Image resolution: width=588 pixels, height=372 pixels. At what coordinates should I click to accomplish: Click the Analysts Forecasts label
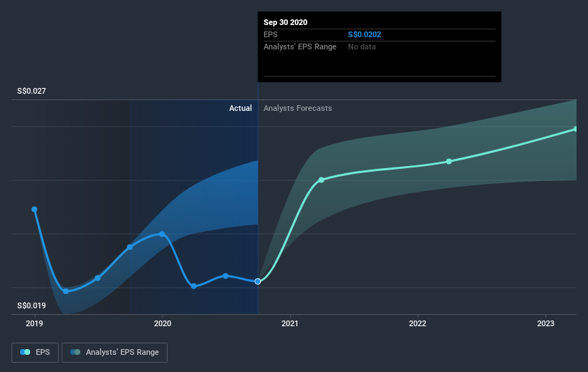point(298,108)
